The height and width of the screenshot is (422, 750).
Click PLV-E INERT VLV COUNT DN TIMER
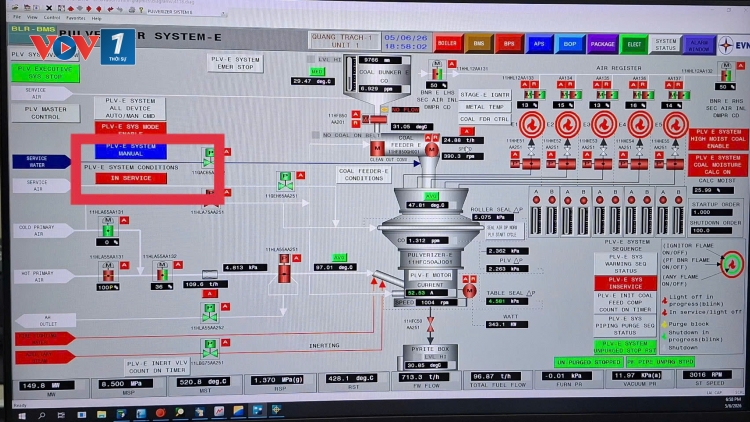coord(157,366)
